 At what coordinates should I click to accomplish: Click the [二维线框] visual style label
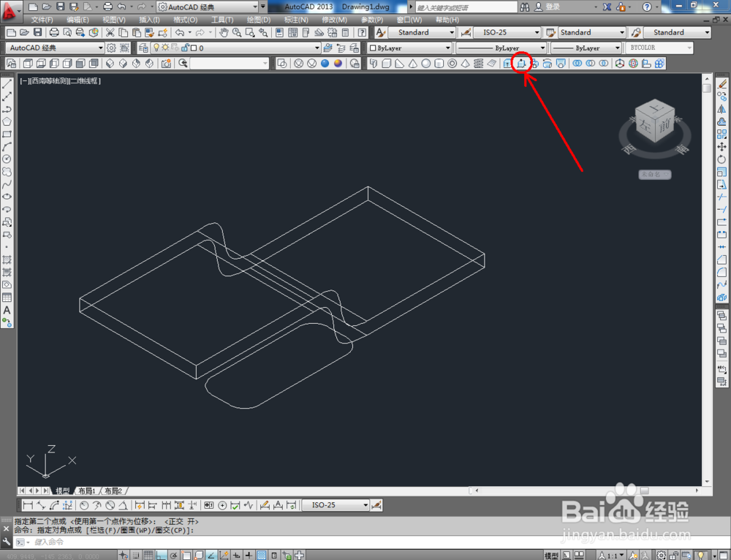(x=84, y=80)
